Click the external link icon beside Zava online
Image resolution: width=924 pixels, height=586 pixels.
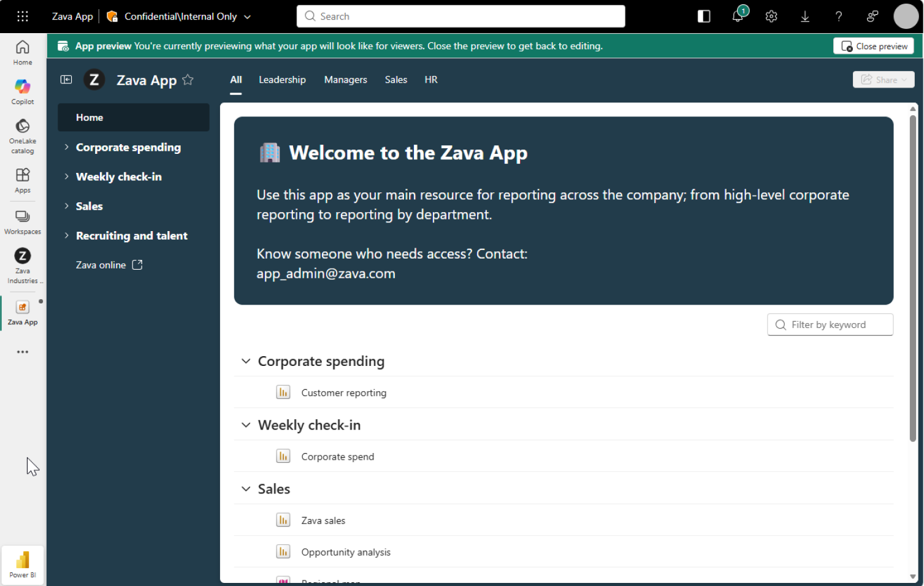click(x=137, y=265)
